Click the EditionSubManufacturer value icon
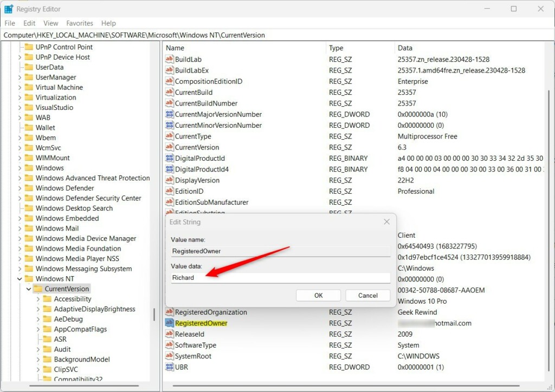The width and height of the screenshot is (555, 392). [170, 202]
